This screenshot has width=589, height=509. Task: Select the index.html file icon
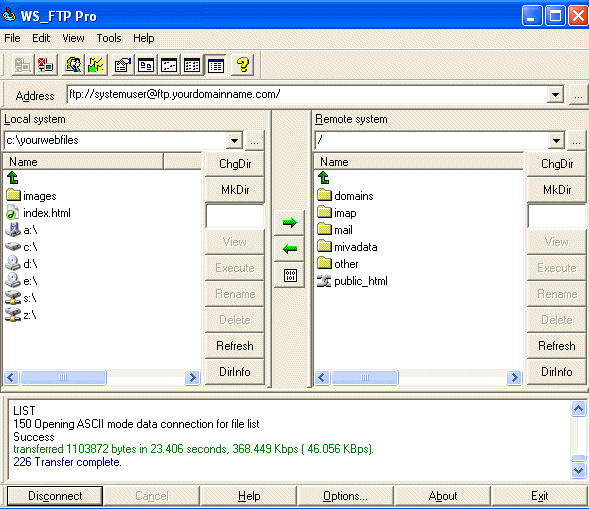tap(12, 213)
